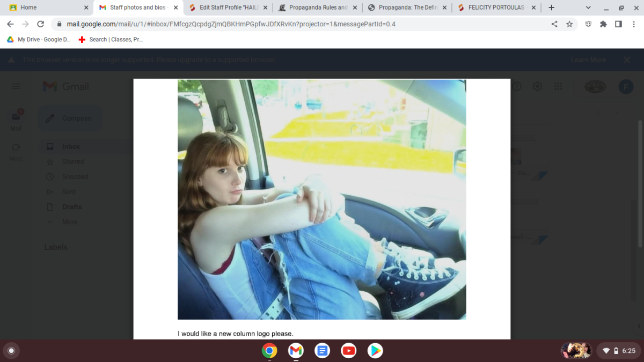Dismiss the unsupported browser banner

click(627, 60)
